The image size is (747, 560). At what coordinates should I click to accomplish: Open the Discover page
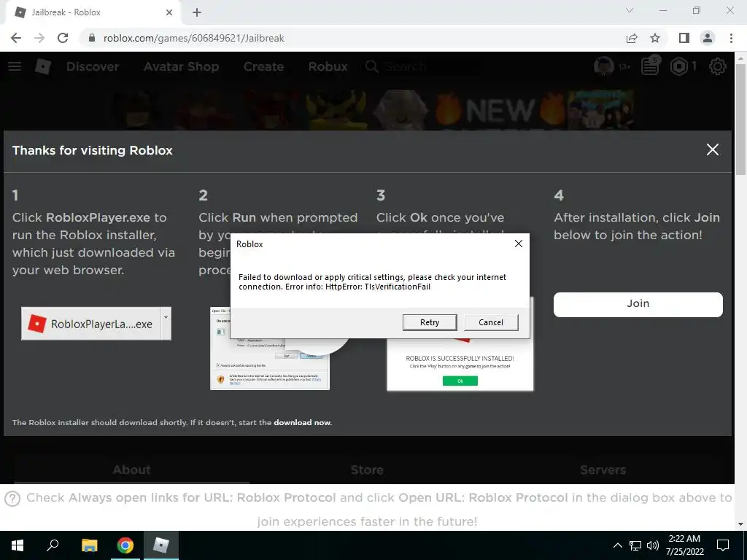click(x=93, y=66)
